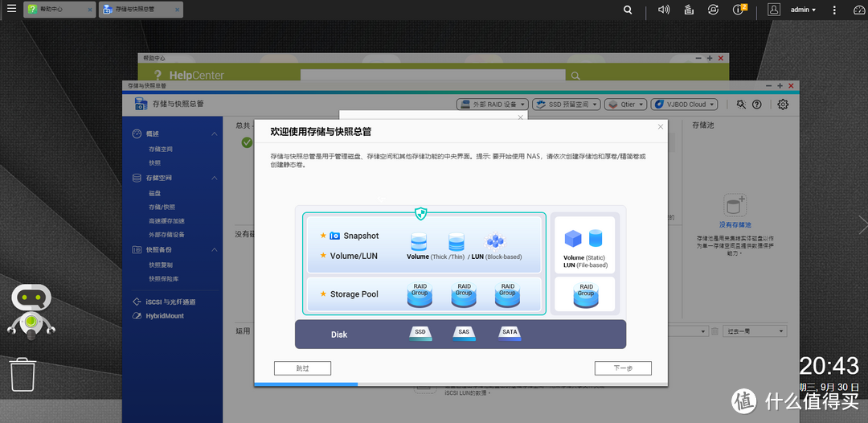Open the three-dot more options menu
This screenshot has width=868, height=423.
(834, 10)
